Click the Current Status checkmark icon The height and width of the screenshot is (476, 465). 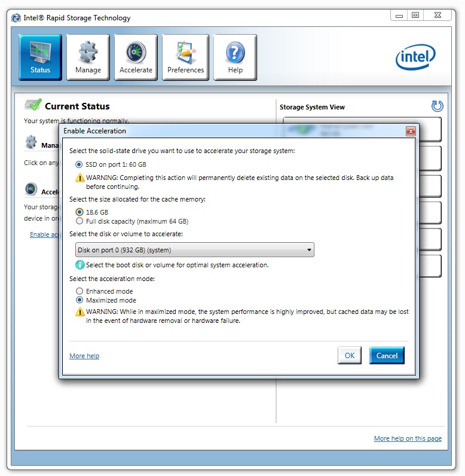pos(33,105)
